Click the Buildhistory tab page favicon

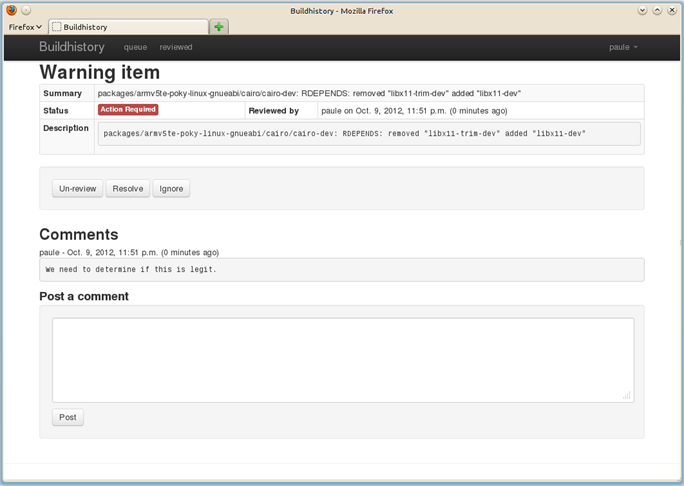pos(57,27)
